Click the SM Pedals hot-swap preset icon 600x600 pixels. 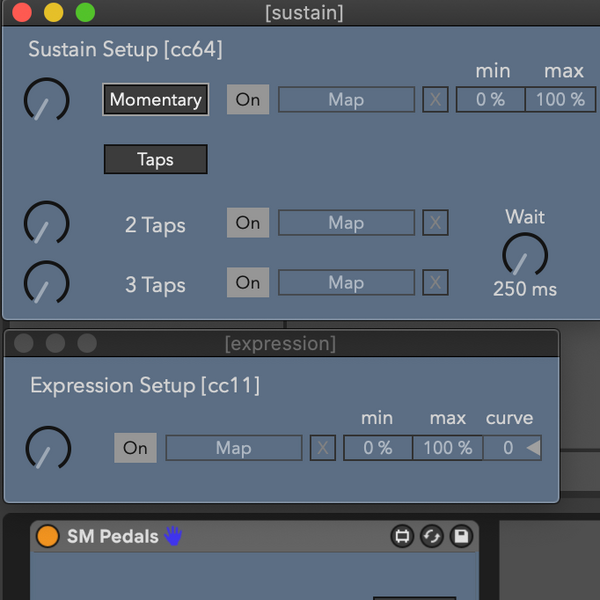tap(432, 537)
